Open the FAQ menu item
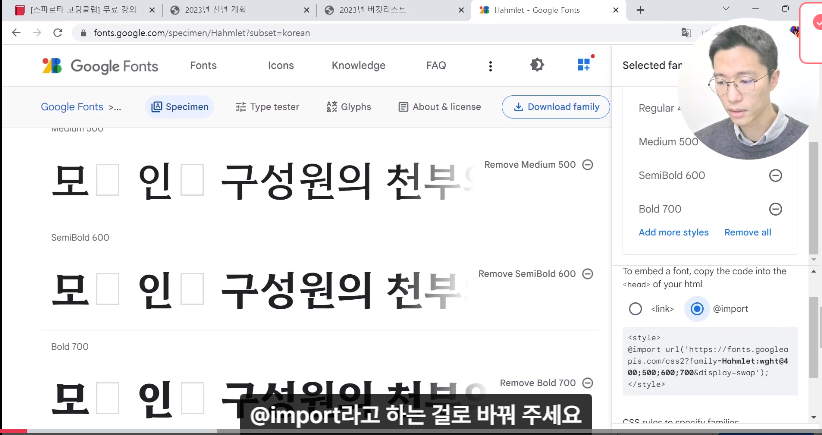This screenshot has height=435, width=822. [x=436, y=66]
